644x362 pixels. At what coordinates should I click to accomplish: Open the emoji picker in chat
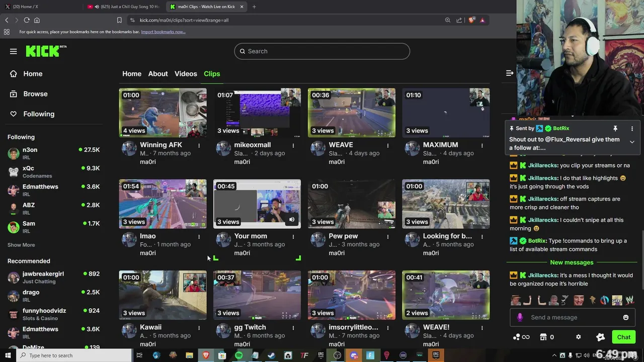[x=626, y=317]
